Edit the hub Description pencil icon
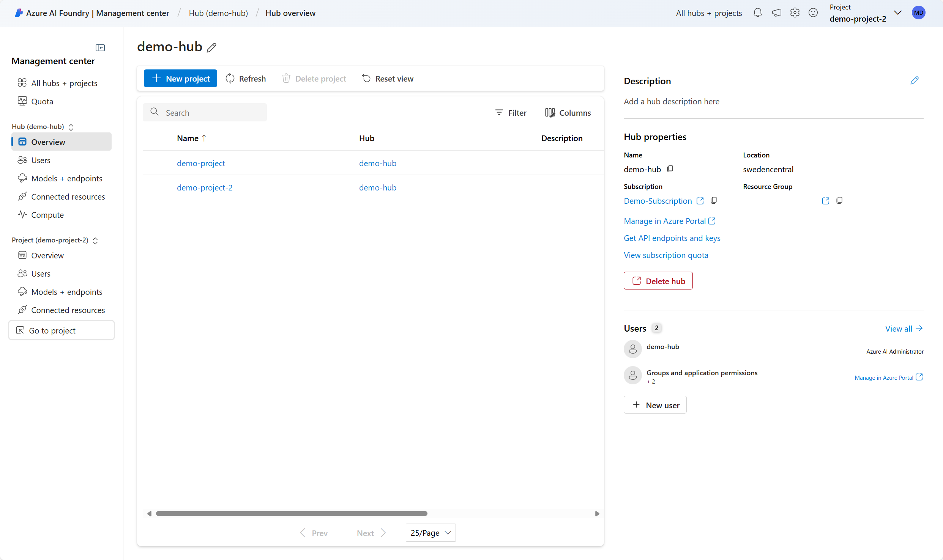Viewport: 943px width, 560px height. (915, 80)
